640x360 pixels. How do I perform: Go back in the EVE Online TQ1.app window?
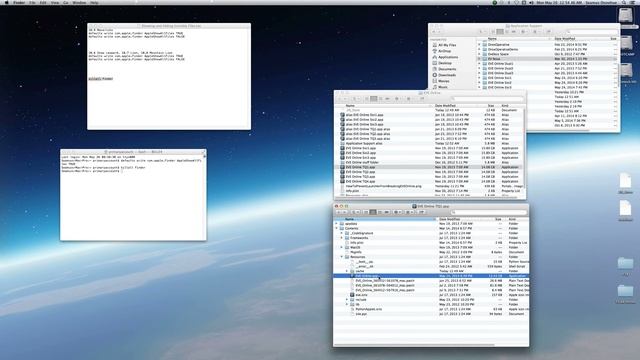(339, 212)
